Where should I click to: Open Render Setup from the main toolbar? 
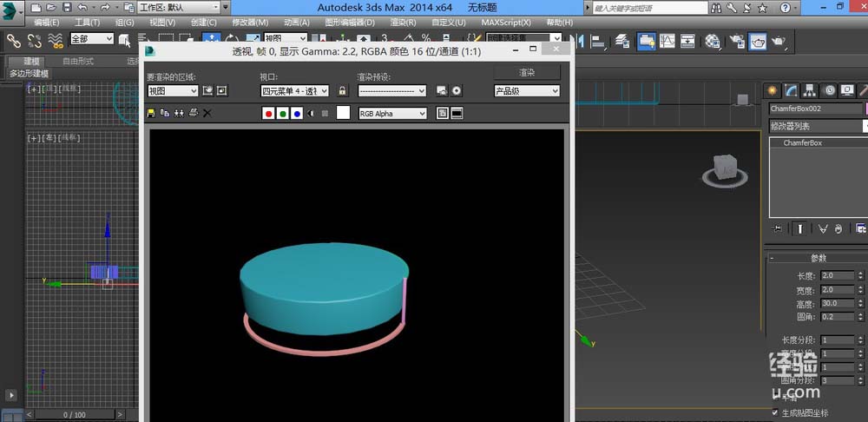pos(737,41)
